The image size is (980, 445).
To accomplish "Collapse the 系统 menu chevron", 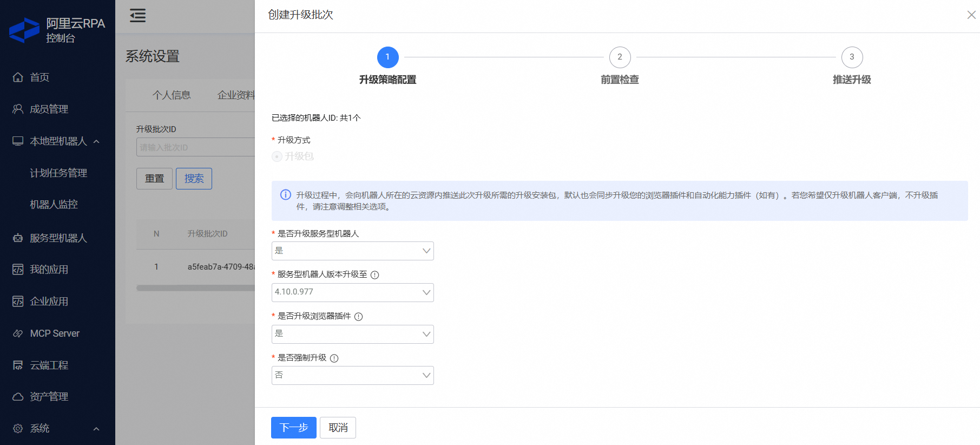I will click(96, 429).
